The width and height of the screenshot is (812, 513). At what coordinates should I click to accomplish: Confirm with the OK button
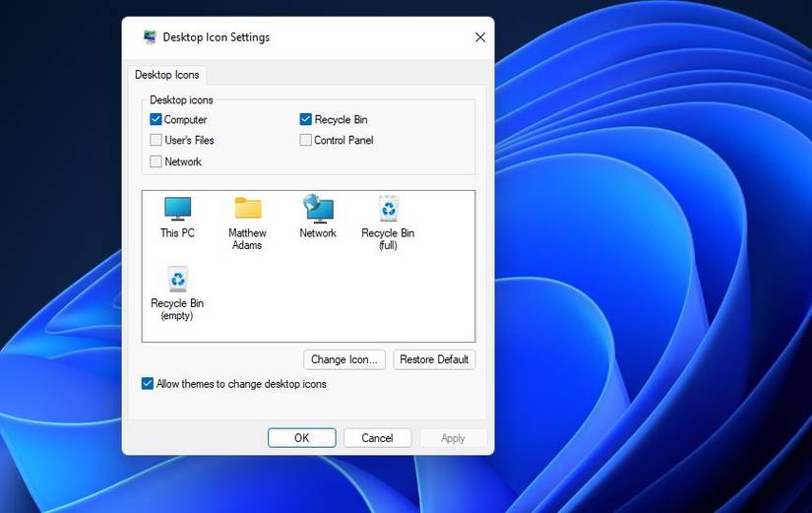point(302,438)
